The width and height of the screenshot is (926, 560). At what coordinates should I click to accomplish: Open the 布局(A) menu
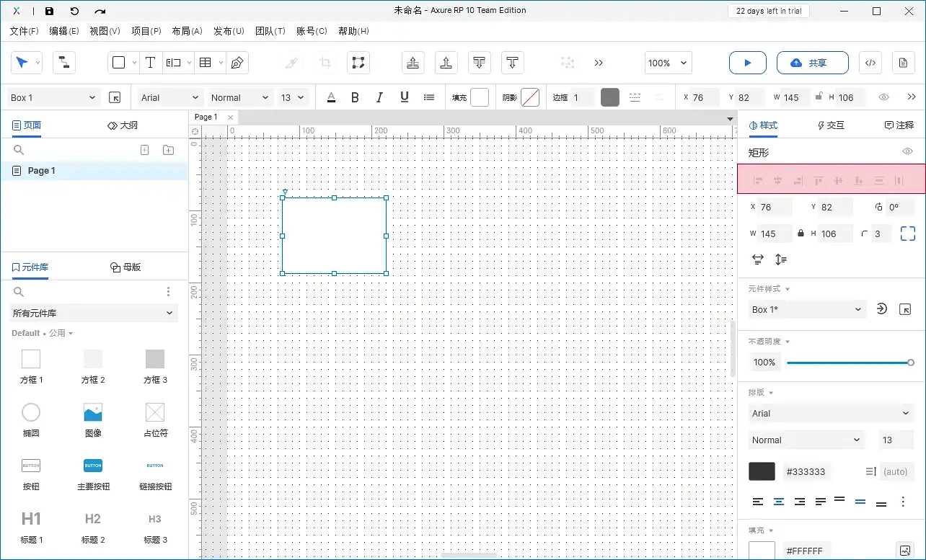[x=187, y=31]
